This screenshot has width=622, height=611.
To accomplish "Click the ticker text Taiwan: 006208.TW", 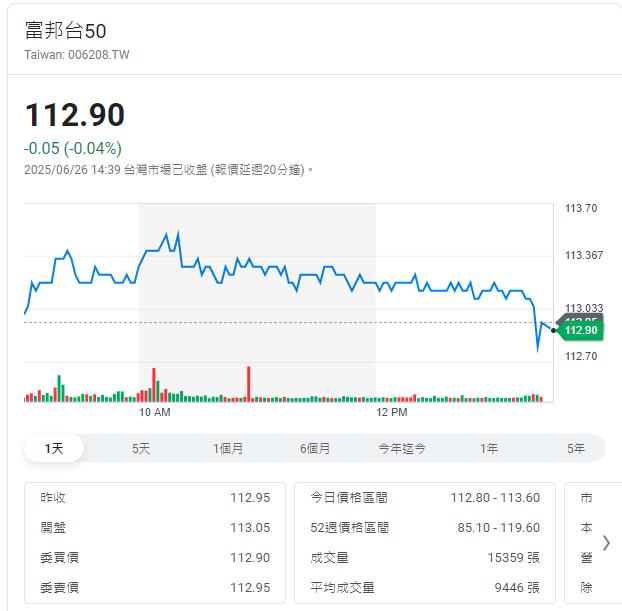I will (77, 55).
